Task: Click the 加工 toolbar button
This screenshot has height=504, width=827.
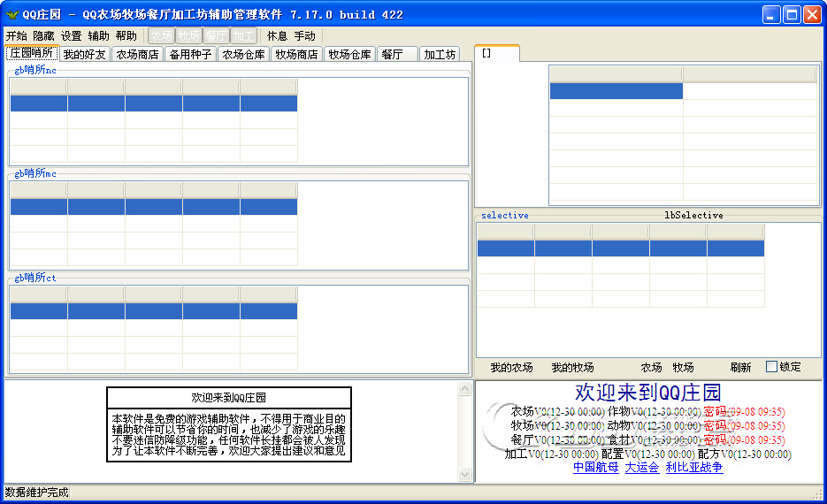Action: [243, 36]
